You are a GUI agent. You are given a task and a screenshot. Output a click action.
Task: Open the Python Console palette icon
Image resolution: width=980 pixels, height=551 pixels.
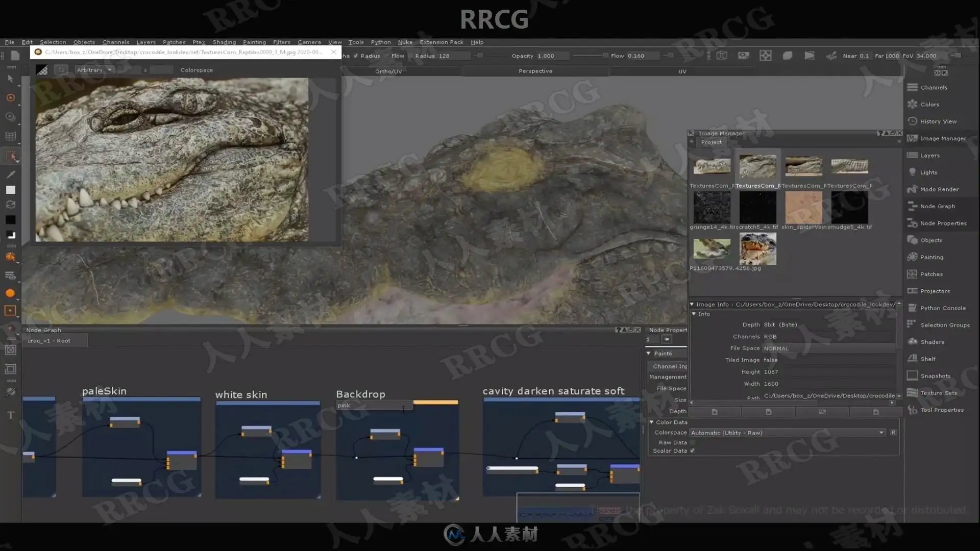point(913,308)
